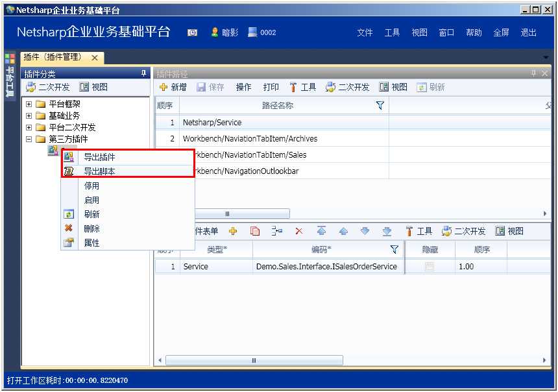Open the 平台工具 vertical sidebar tab
The image size is (558, 392).
[10, 82]
